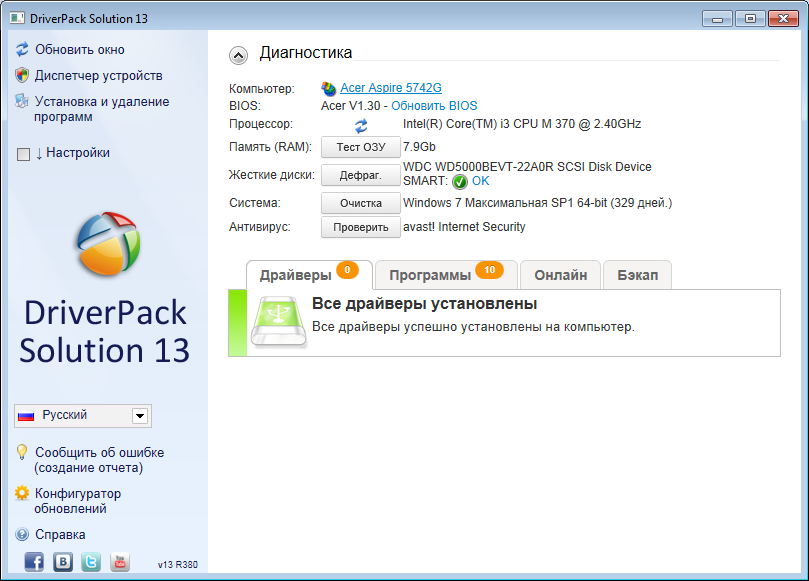This screenshot has height=581, width=809.
Task: Toggle the Настройки checkbox
Action: click(23, 154)
